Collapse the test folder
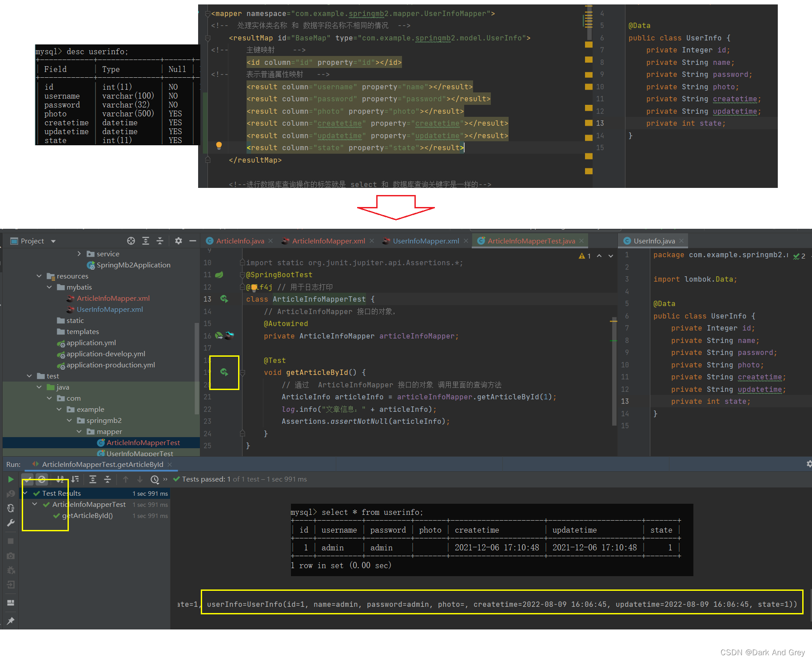 (x=29, y=376)
